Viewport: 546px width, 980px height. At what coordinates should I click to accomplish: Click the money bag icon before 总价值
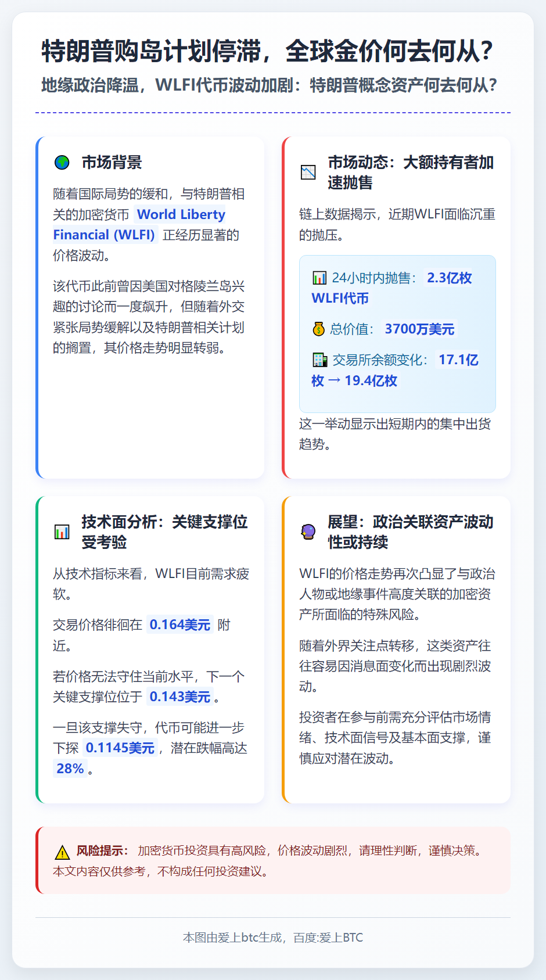click(x=318, y=329)
